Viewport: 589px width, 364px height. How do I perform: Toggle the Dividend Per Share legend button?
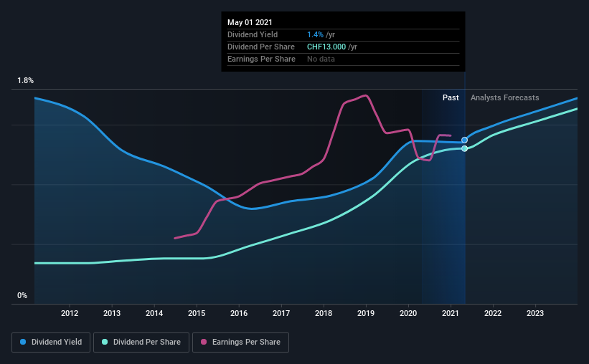click(140, 343)
